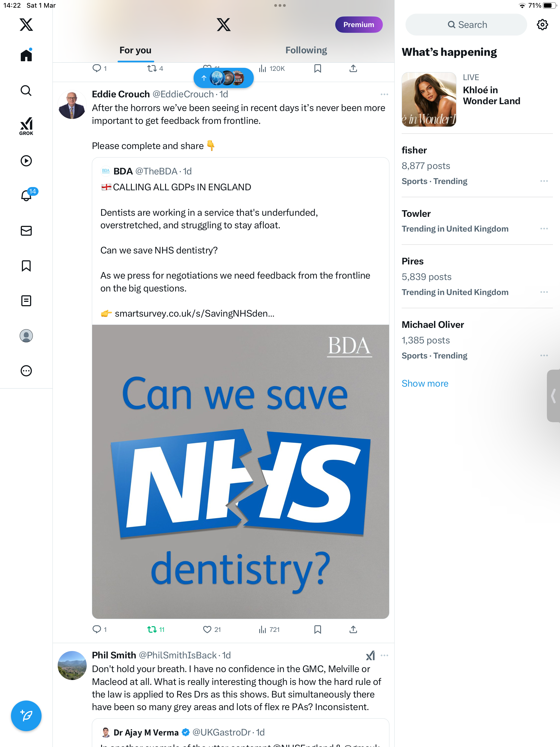This screenshot has height=747, width=560.
Task: Open the slide-over handle on right edge
Action: [x=553, y=396]
